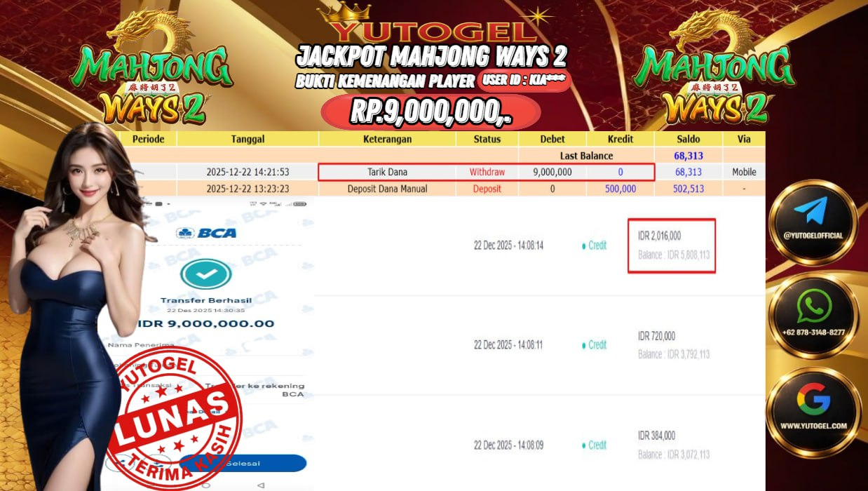Select the Tanggal column header
This screenshot has width=868, height=491.
pyautogui.click(x=247, y=139)
